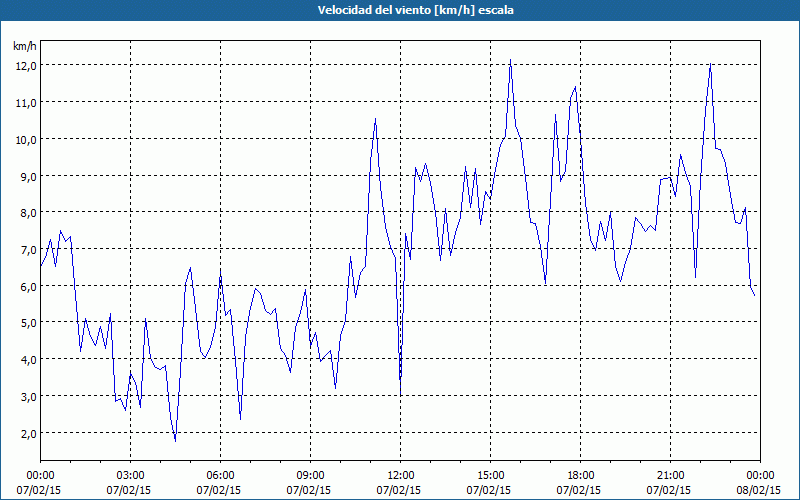The height and width of the screenshot is (500, 800).
Task: Click the 06:00 time axis label
Action: 220,476
